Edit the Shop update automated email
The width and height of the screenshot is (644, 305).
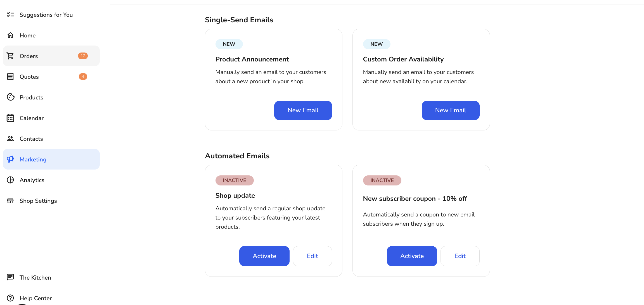coord(312,256)
